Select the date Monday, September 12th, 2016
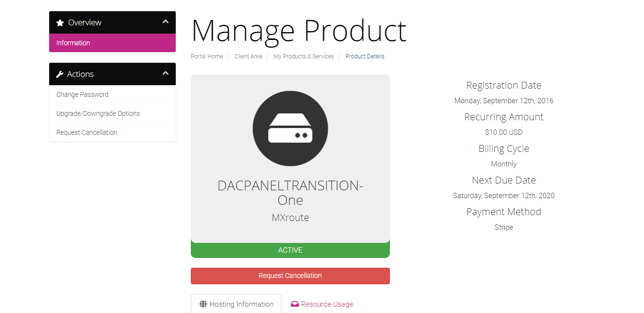The width and height of the screenshot is (644, 313). click(x=504, y=101)
